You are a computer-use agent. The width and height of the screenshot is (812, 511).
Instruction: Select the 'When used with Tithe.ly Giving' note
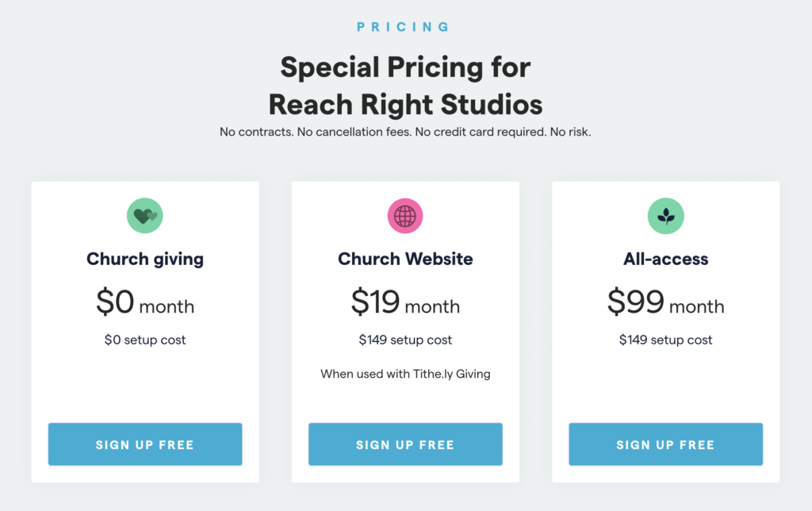click(405, 373)
